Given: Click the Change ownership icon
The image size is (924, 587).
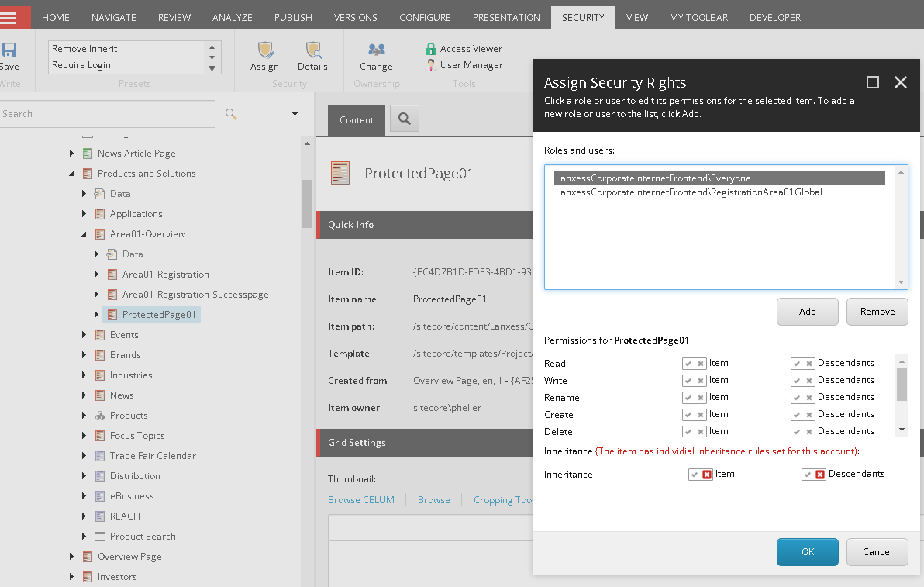Looking at the screenshot, I should [377, 50].
